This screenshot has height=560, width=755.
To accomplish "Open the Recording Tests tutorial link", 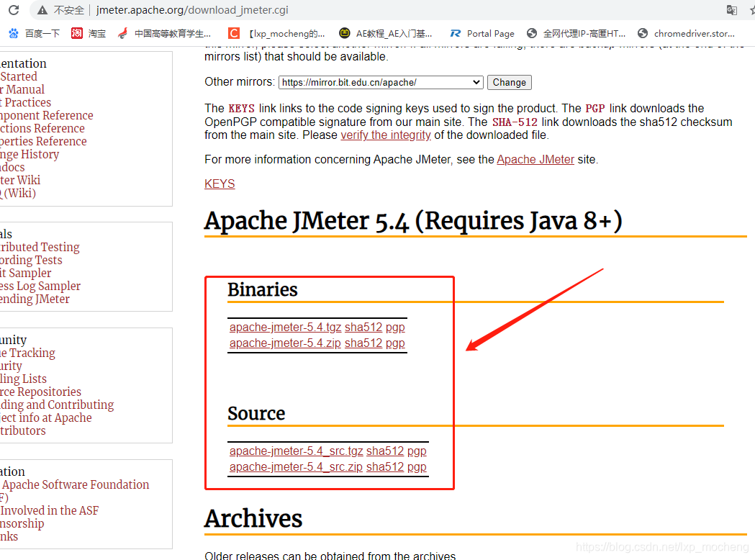I will (x=31, y=260).
